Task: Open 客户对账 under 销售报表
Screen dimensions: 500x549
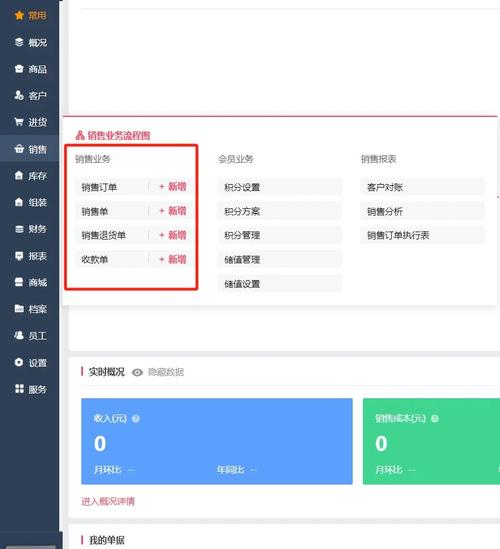Action: 422,187
